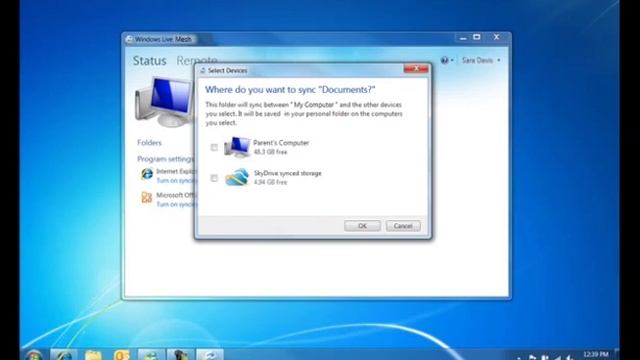Click the Windows Live Mesh title bar icon
This screenshot has height=360, width=640.
pyautogui.click(x=129, y=39)
